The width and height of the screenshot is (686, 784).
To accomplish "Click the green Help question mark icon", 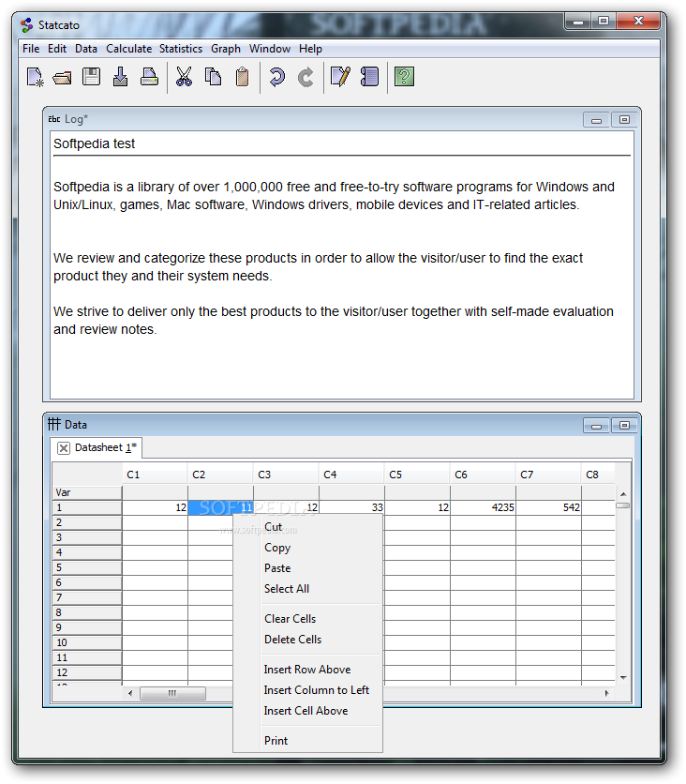I will (x=404, y=77).
